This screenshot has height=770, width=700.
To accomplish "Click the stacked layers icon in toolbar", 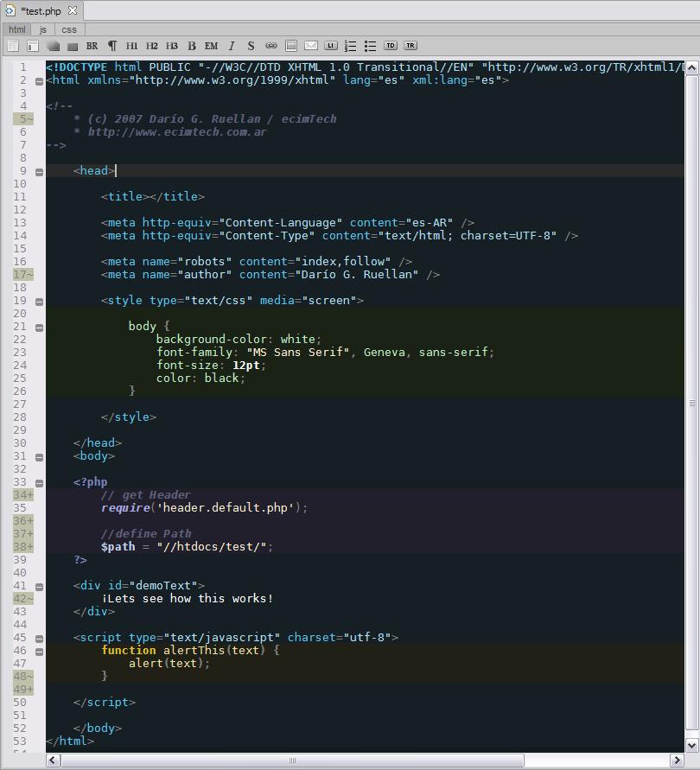I will tap(53, 46).
